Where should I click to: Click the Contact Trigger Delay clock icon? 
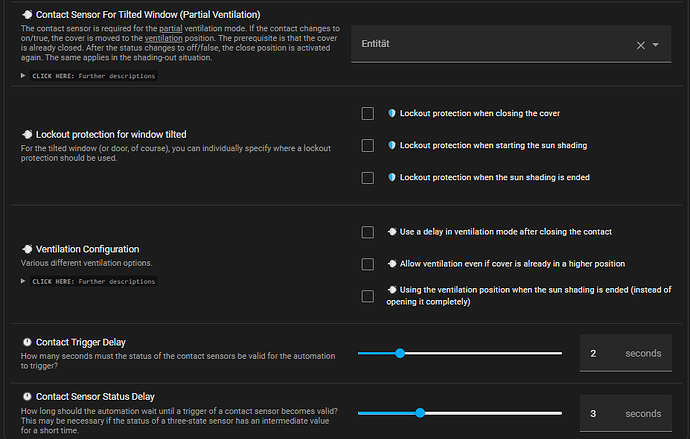(27, 343)
